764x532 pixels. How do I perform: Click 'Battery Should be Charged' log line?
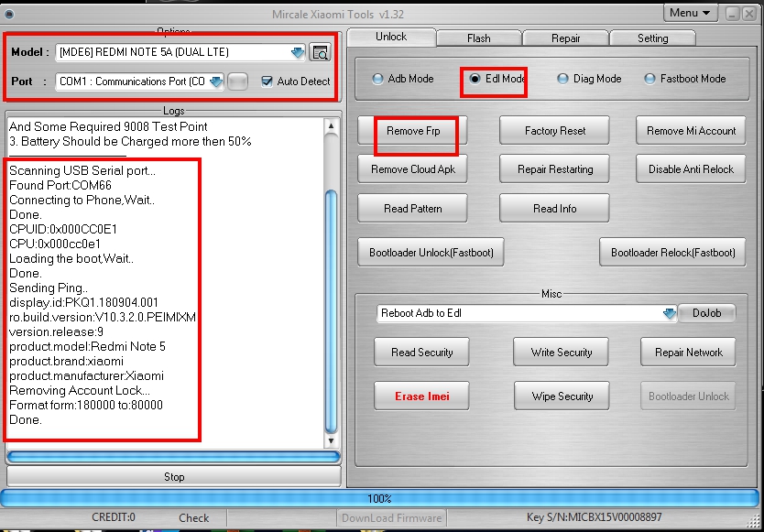(x=130, y=142)
